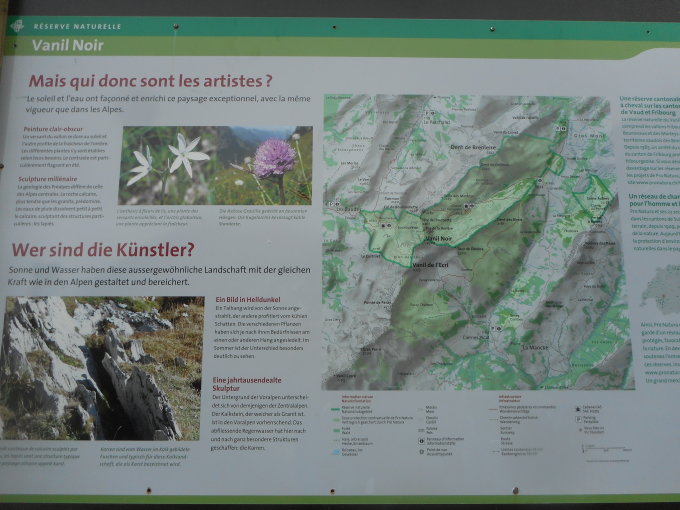Click the small Switzerland locator map

(x=661, y=290)
